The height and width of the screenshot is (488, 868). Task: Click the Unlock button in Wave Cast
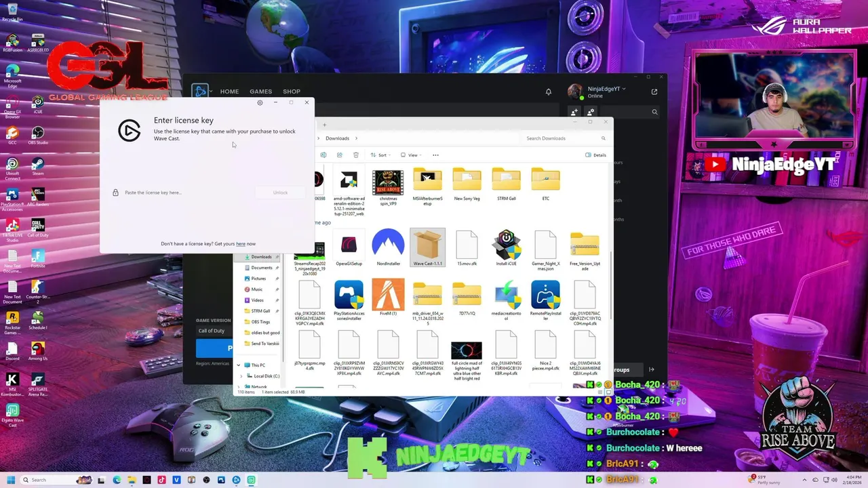tap(280, 192)
